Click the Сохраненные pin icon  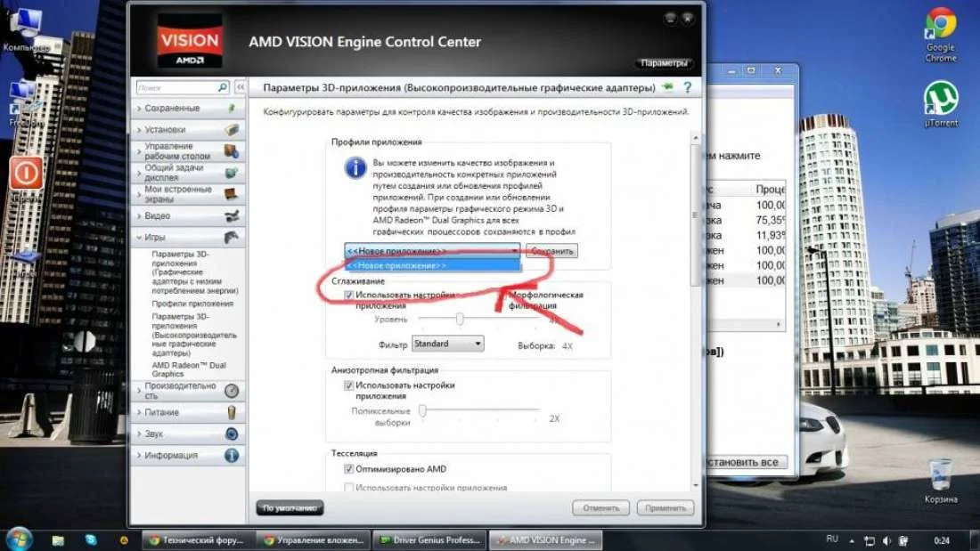tap(232, 108)
